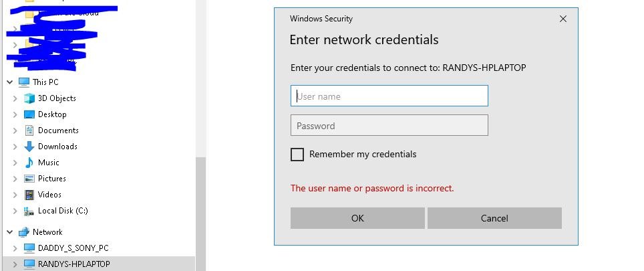Click the Videos filmstrip icon

tap(29, 195)
